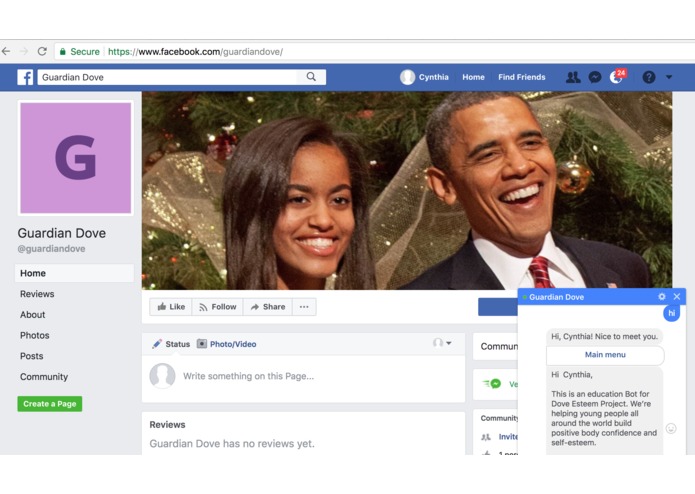Click the emoji reaction icon beside chat message
The width and height of the screenshot is (695, 494).
[671, 428]
